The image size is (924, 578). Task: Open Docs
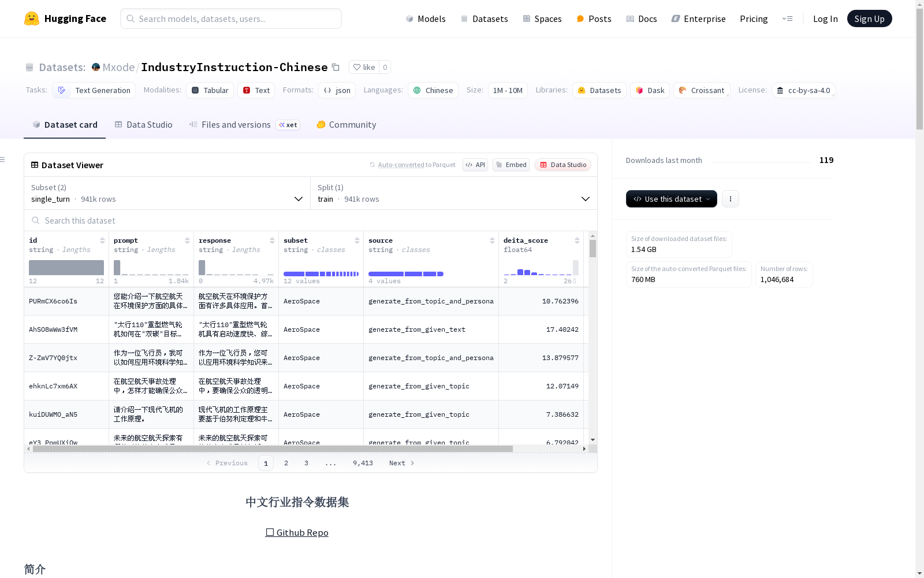[x=642, y=18]
